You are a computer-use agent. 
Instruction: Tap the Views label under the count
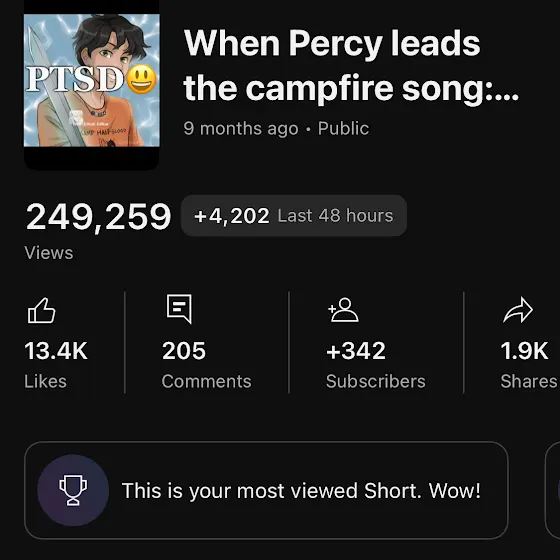pyautogui.click(x=49, y=253)
